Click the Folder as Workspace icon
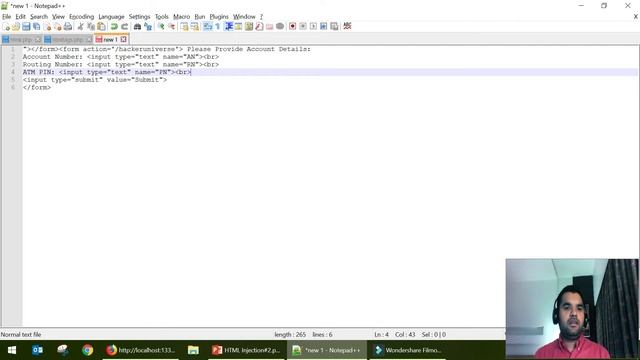Screen dimensions: 640x360 [x=269, y=27]
